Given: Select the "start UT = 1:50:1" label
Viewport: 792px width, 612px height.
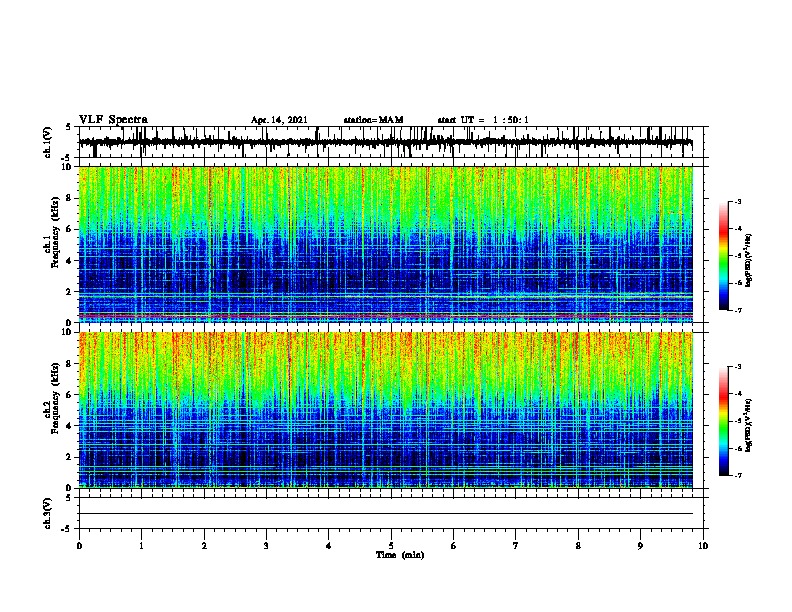Looking at the screenshot, I should pyautogui.click(x=483, y=120).
